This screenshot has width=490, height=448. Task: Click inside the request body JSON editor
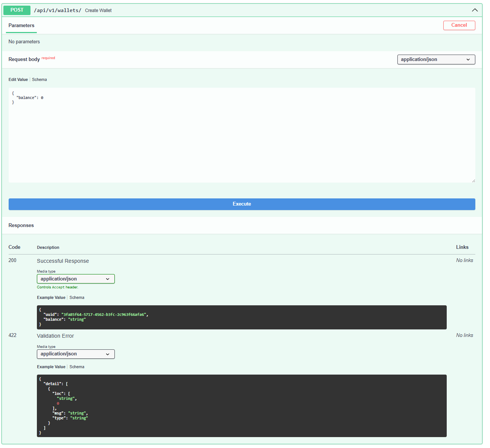click(x=242, y=135)
